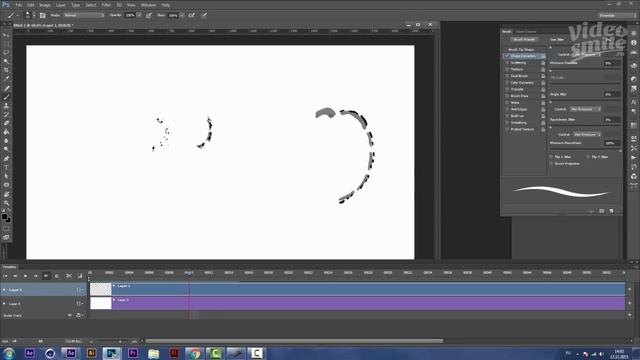Select the Blur tool
Screen dimensions: 640x360
6,141
